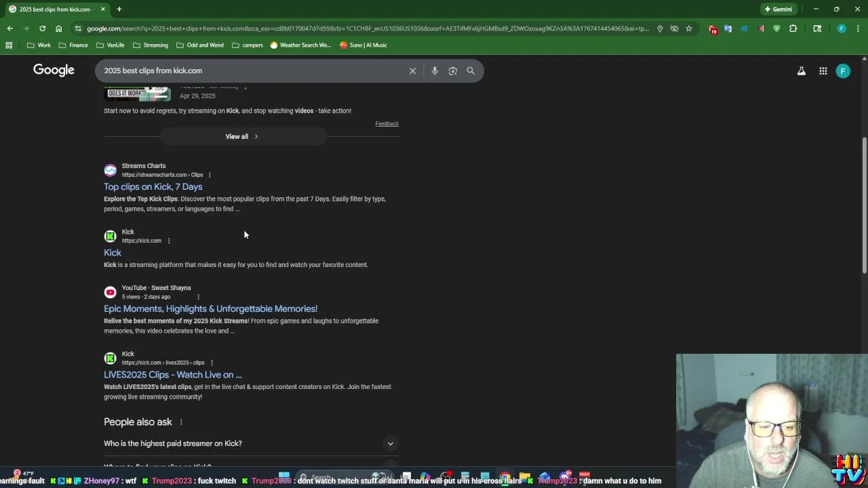Go to Google home via logo
This screenshot has height=488, width=868.
point(54,70)
